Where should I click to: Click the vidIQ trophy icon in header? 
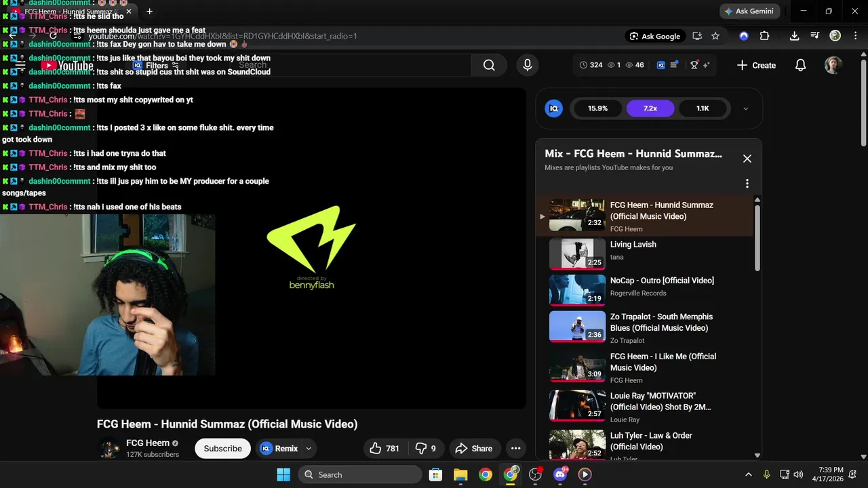(x=694, y=65)
